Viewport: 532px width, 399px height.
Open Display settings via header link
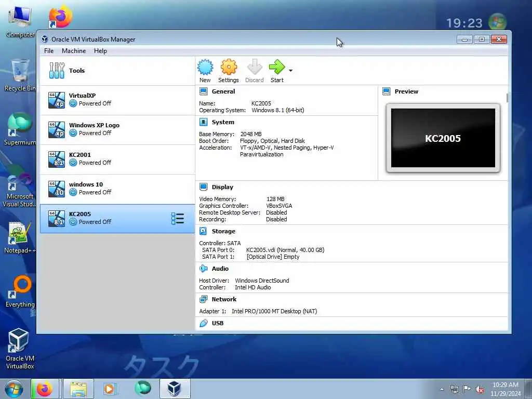pyautogui.click(x=222, y=187)
